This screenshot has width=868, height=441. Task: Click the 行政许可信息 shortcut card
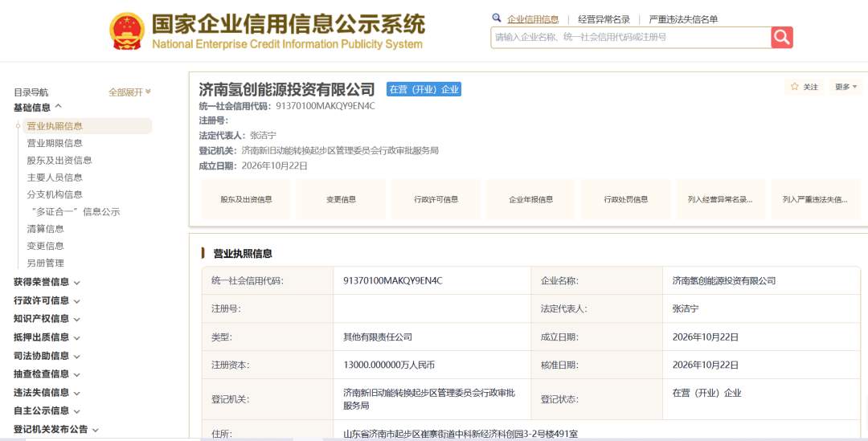436,199
